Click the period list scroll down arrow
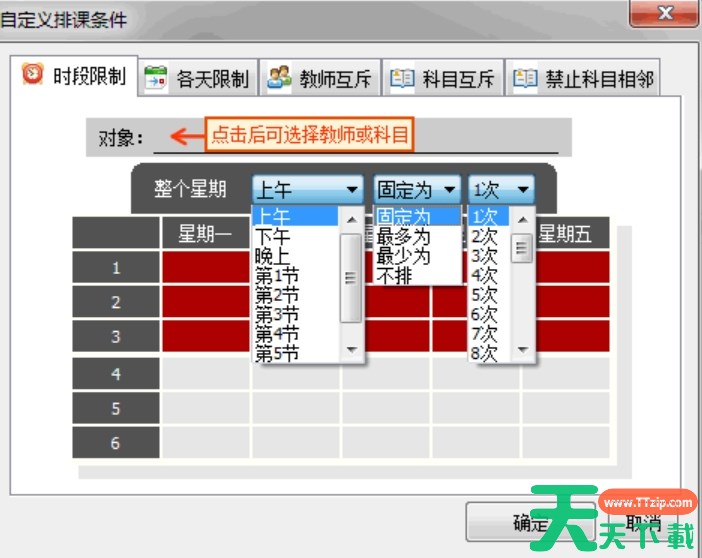Viewport: 702px width, 558px height. [x=351, y=349]
